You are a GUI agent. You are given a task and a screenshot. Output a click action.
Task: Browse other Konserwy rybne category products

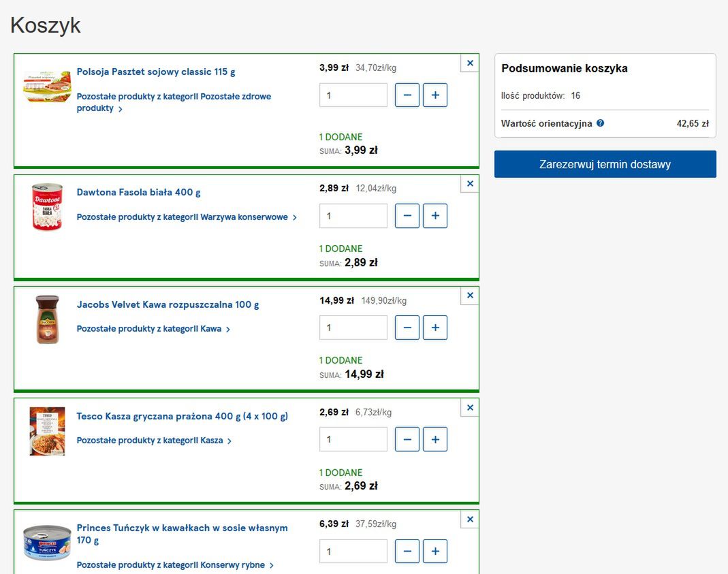175,564
